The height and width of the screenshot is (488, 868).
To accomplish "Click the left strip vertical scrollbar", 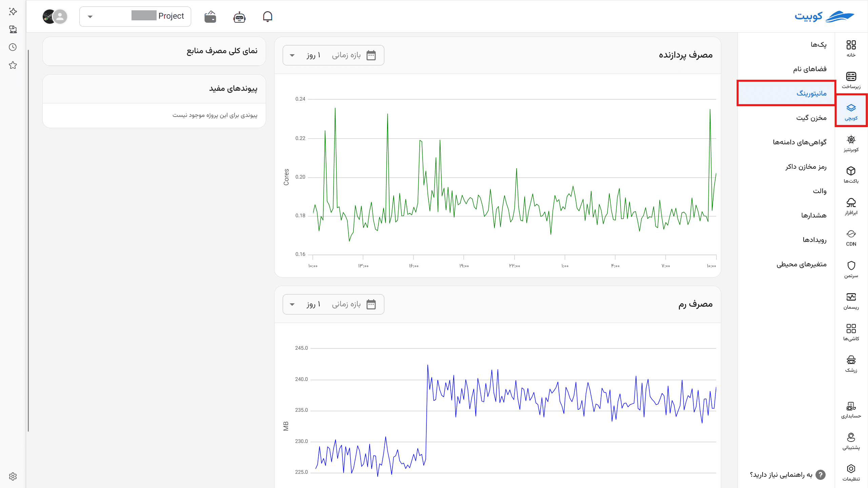I will click(28, 241).
